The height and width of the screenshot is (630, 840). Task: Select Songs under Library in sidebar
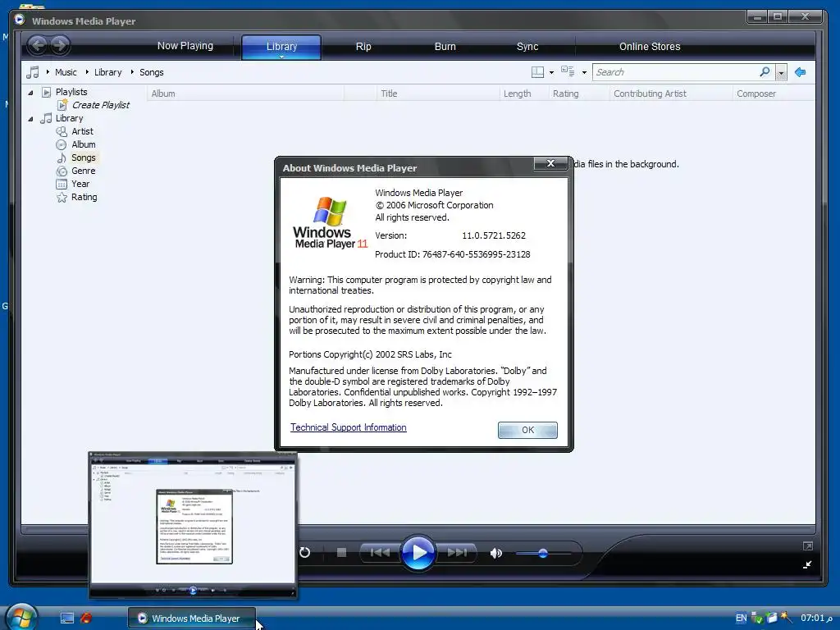(83, 157)
